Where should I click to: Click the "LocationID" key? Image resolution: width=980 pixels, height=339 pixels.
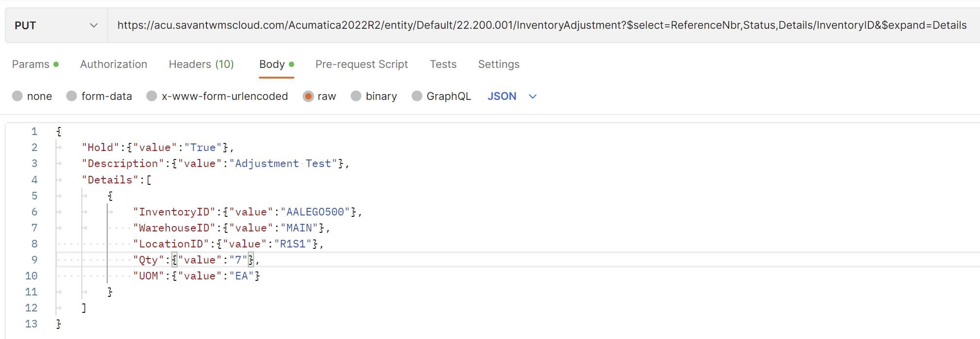(171, 244)
